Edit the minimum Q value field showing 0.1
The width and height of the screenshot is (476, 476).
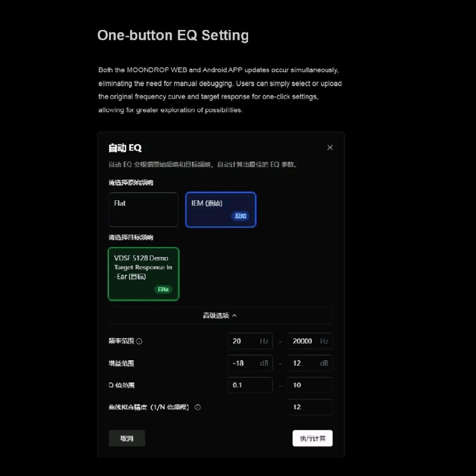click(250, 385)
